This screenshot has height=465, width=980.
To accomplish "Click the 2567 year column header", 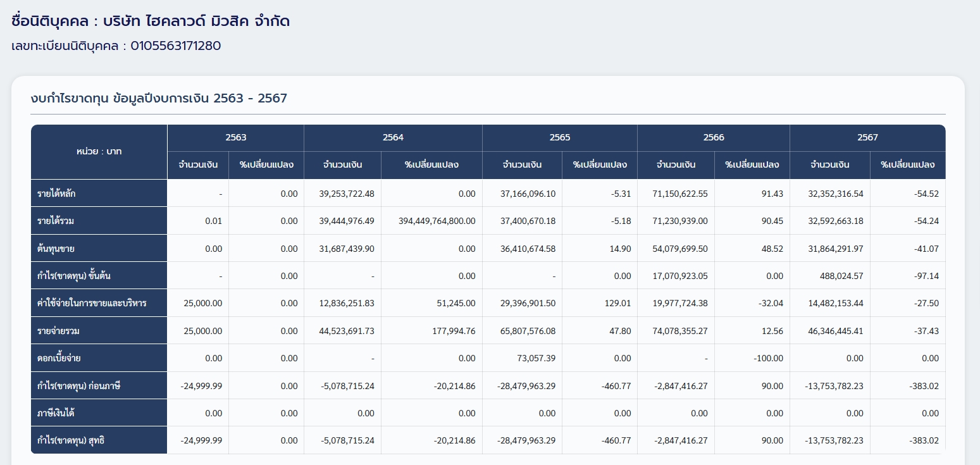I will click(867, 137).
